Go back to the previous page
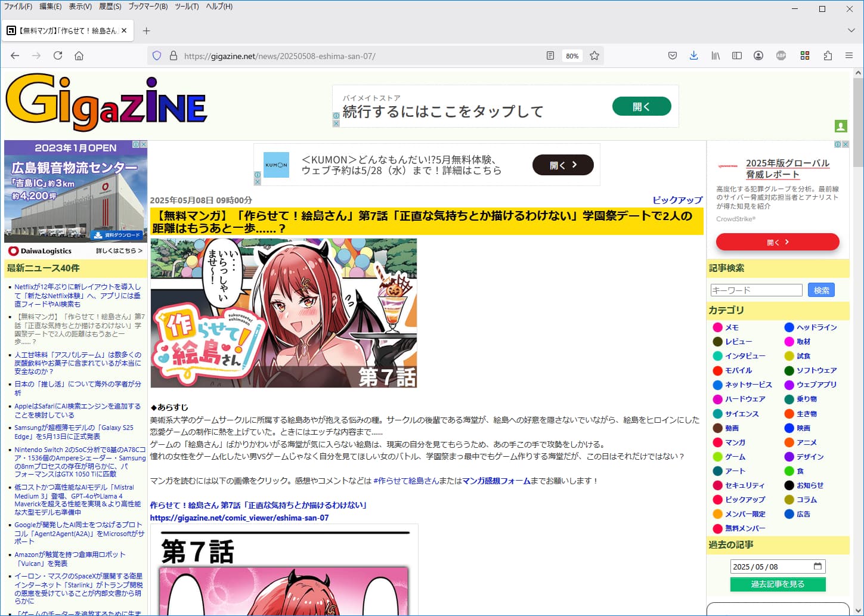The image size is (864, 616). pos(15,55)
